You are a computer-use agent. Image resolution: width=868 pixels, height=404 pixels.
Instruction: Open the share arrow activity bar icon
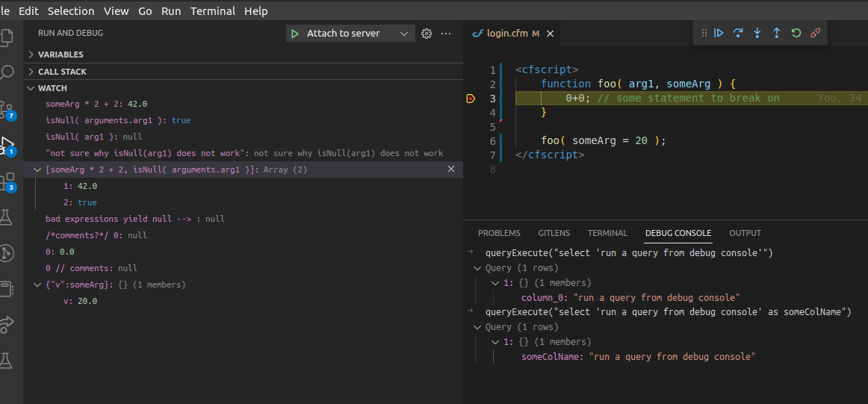pyautogui.click(x=7, y=324)
